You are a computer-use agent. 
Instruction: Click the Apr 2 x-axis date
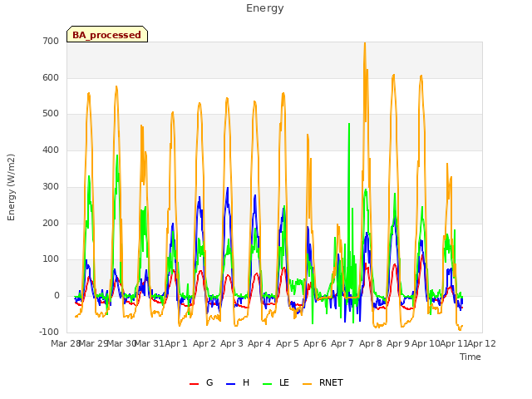tap(204, 343)
